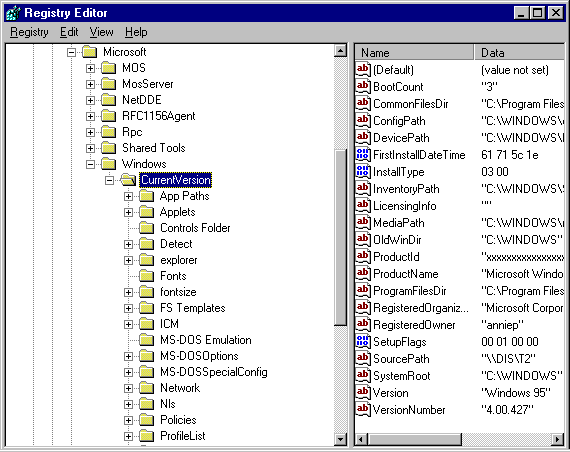
Task: Click the ConfigPath string value icon
Action: pos(363,121)
